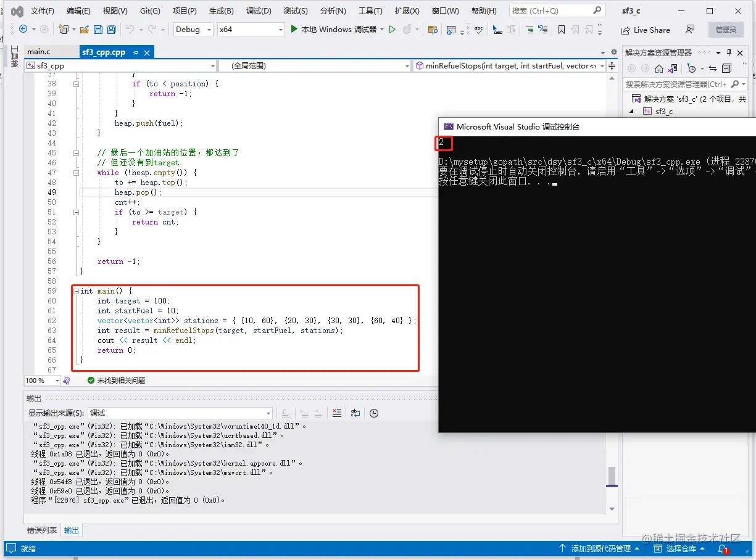Click the Home icon in Solution Explorer
756x560 pixels.
[658, 68]
